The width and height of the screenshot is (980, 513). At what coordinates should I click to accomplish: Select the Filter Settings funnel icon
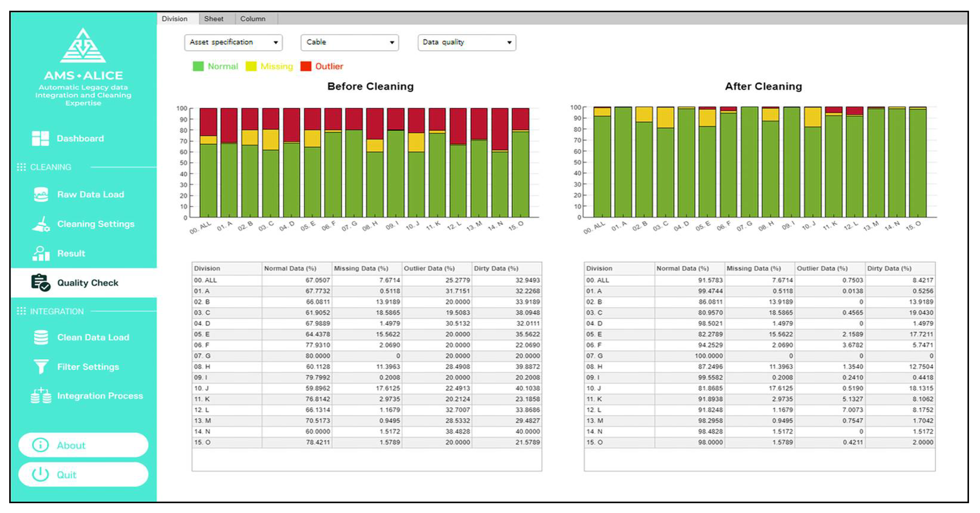click(x=41, y=367)
